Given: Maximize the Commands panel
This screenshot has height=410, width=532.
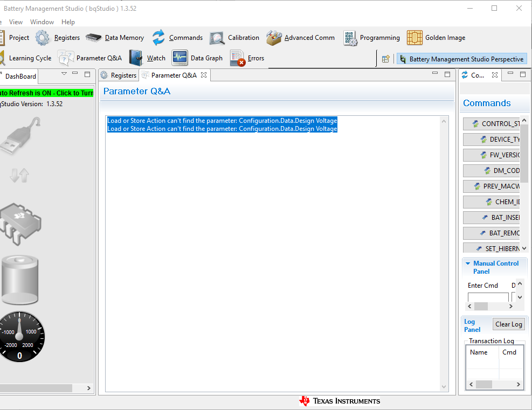Looking at the screenshot, I should [x=523, y=74].
